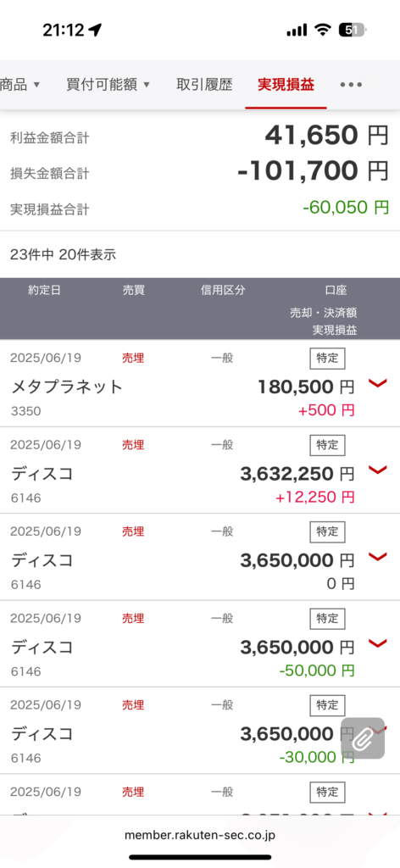
Task: Expand the ディスコ 0 円 row chevron
Action: point(377,557)
